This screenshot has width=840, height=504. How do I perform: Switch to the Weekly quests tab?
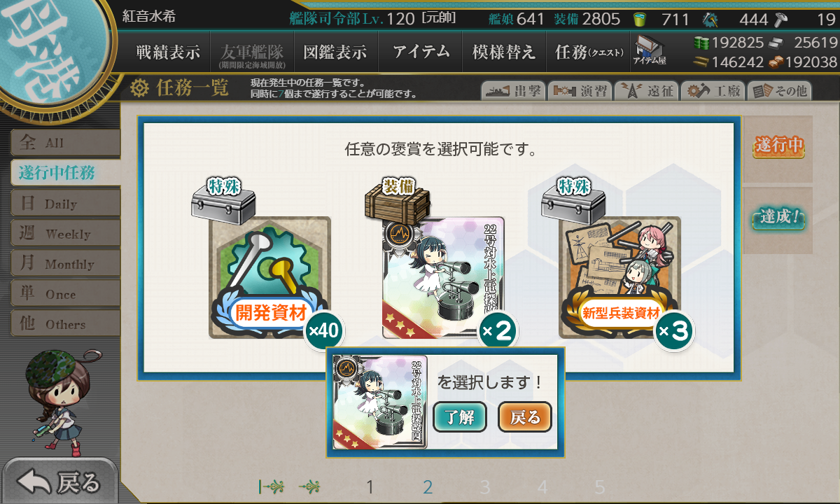coord(65,234)
